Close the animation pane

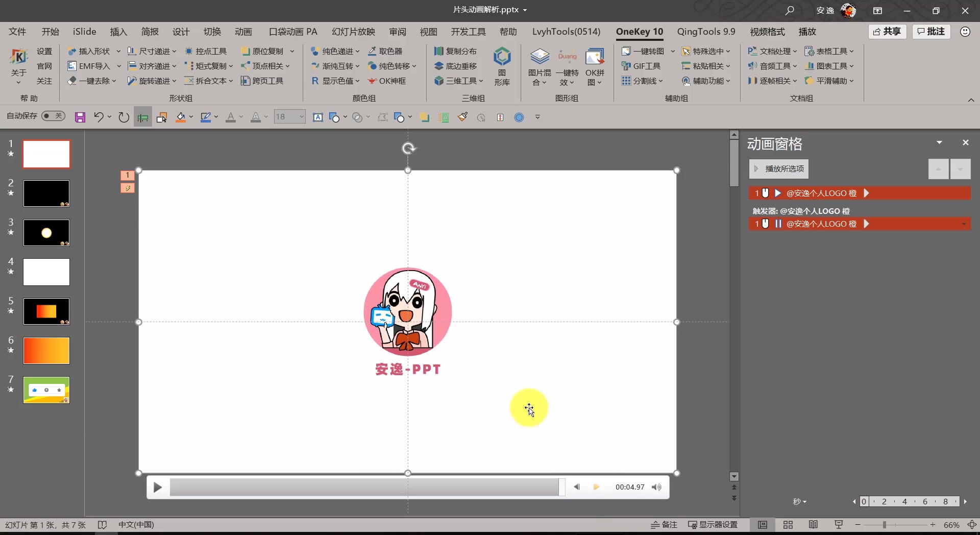(965, 142)
